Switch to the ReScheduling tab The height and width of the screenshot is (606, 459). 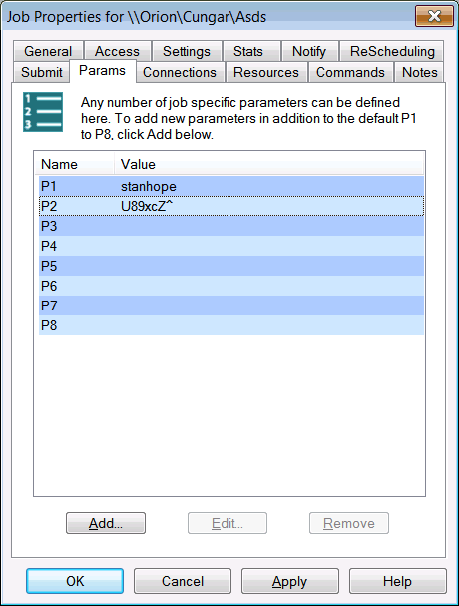click(x=392, y=51)
